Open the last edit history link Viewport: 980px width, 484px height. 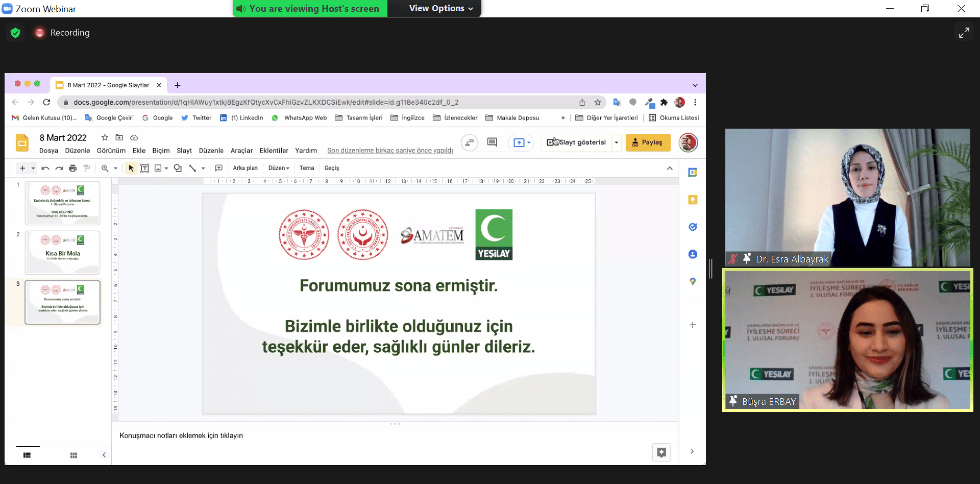390,151
